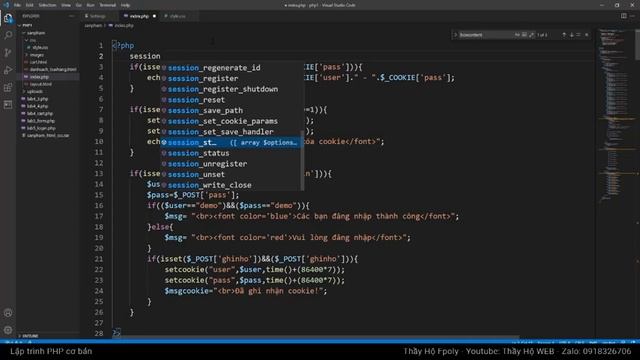Open sanpham_html_css.rar file
This screenshot has width=640, height=360.
pos(48,135)
